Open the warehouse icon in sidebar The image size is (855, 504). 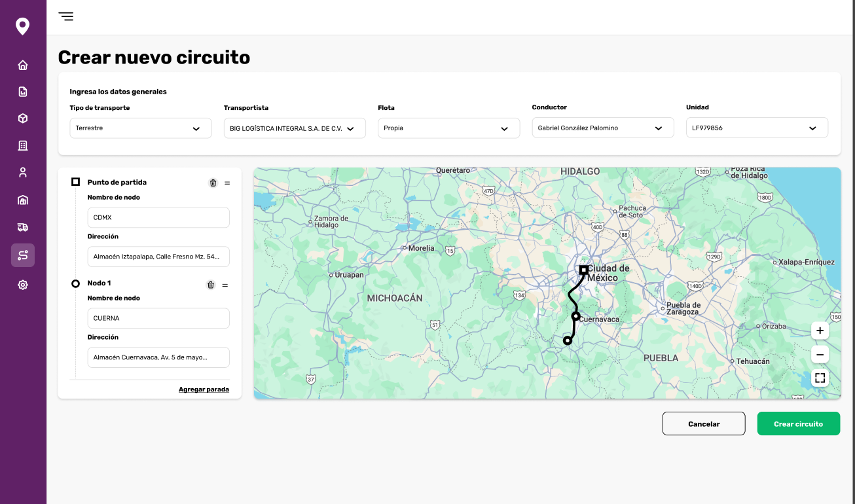(23, 200)
